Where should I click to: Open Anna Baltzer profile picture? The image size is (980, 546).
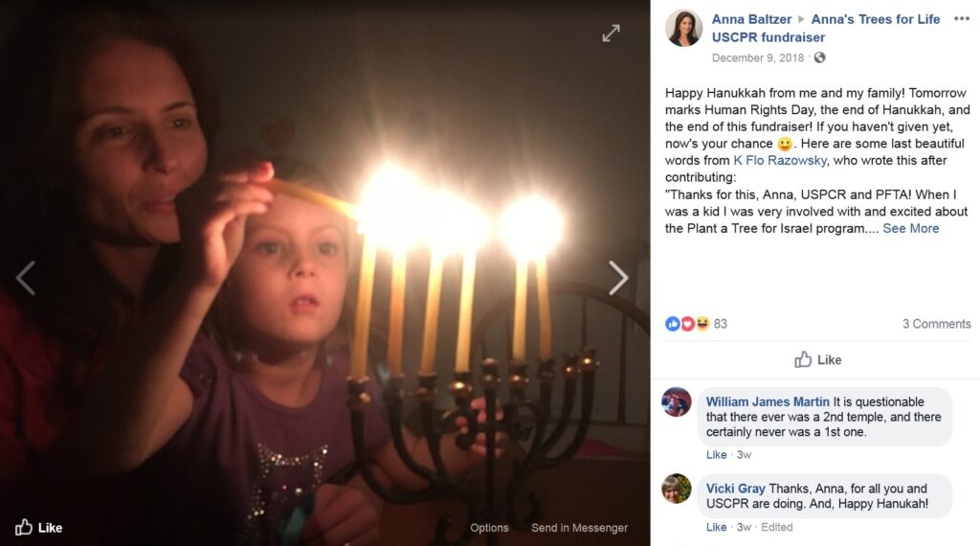click(x=683, y=28)
